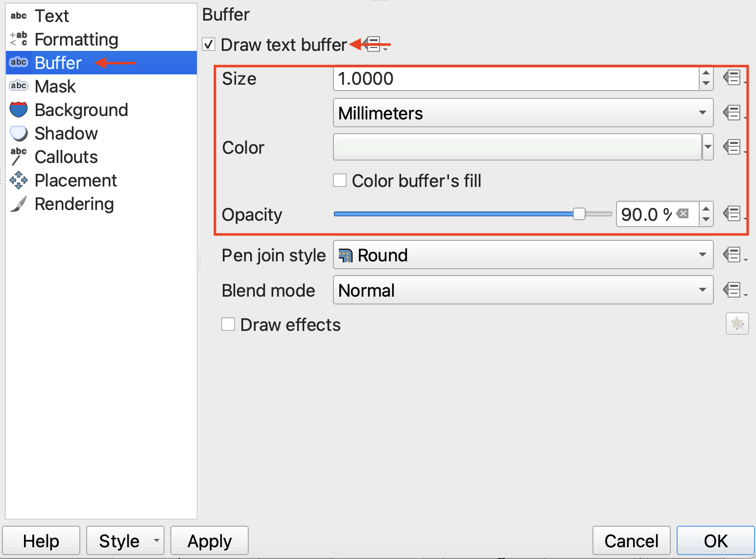Click the buffer Color swatch button
Screen dimensions: 756x559
coord(517,147)
